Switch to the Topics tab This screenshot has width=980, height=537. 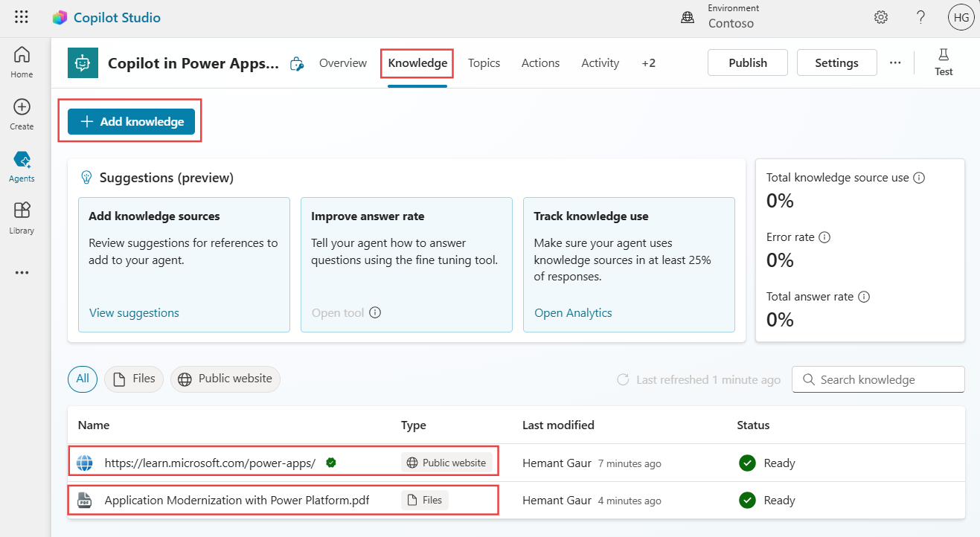(x=484, y=63)
